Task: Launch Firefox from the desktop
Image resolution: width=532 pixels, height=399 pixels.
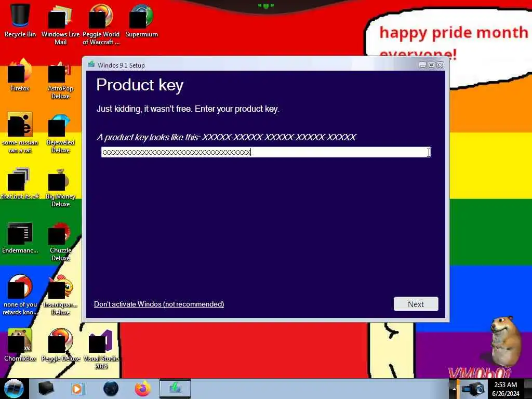Action: click(x=20, y=75)
